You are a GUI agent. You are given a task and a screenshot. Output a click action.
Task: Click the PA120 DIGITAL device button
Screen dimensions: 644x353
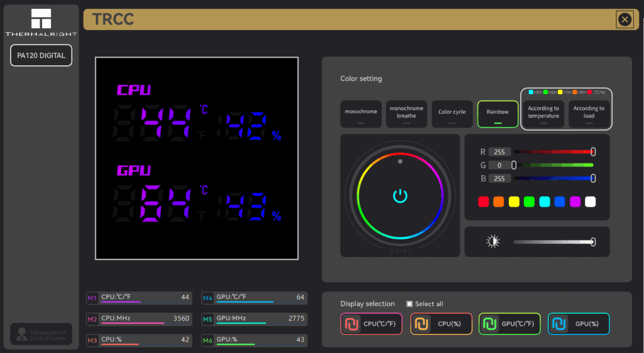41,55
